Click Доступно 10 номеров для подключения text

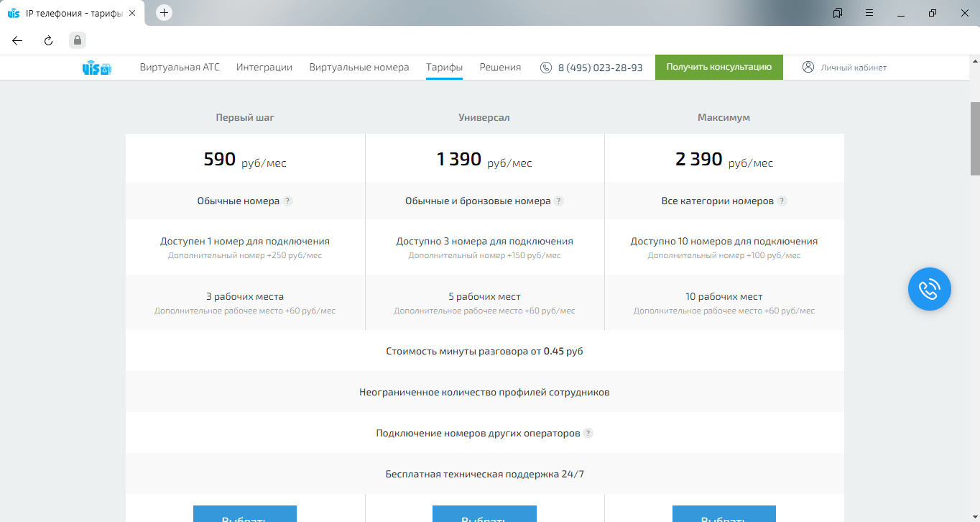724,242
